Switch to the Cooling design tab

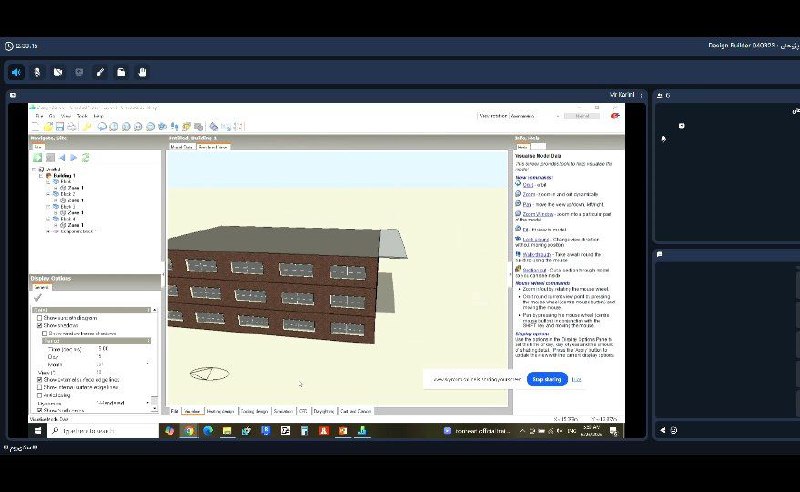(254, 411)
